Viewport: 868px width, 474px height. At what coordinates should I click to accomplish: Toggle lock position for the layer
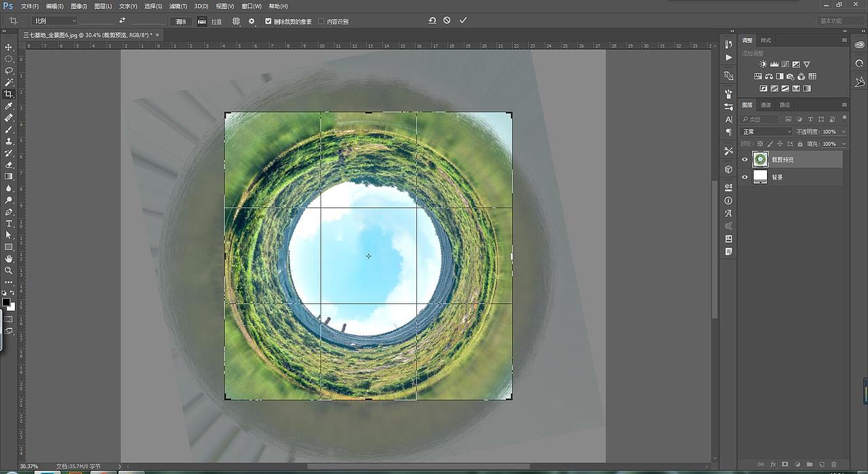(780, 144)
